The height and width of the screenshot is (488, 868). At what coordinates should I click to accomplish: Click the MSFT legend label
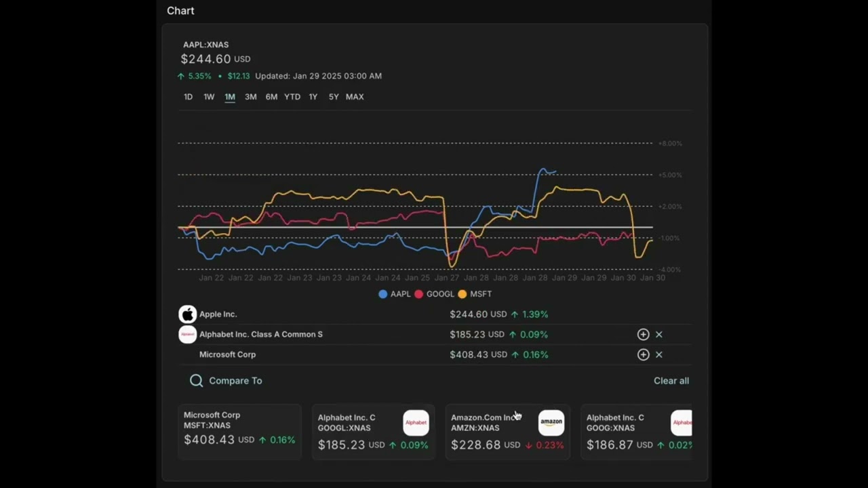coord(481,294)
